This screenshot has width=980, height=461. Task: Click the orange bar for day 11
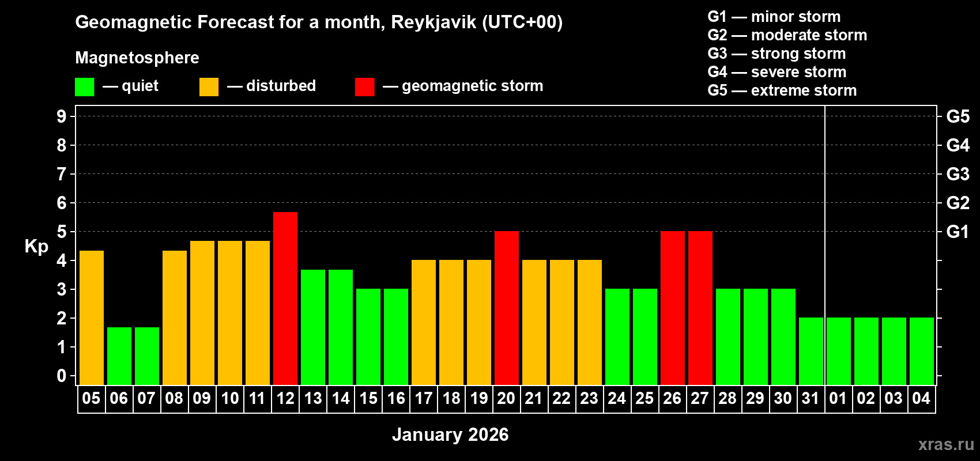pyautogui.click(x=258, y=313)
